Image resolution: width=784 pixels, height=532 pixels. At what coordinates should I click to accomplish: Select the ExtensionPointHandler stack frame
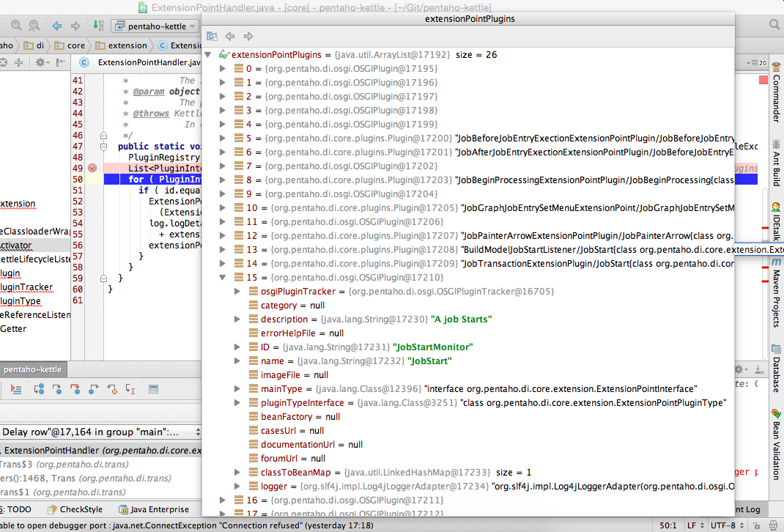point(100,451)
